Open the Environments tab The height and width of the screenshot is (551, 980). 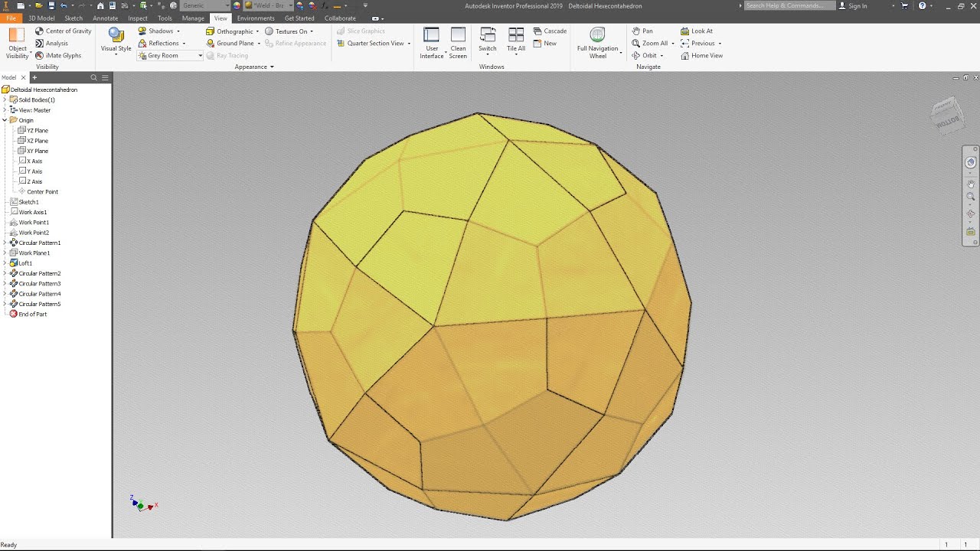[256, 18]
